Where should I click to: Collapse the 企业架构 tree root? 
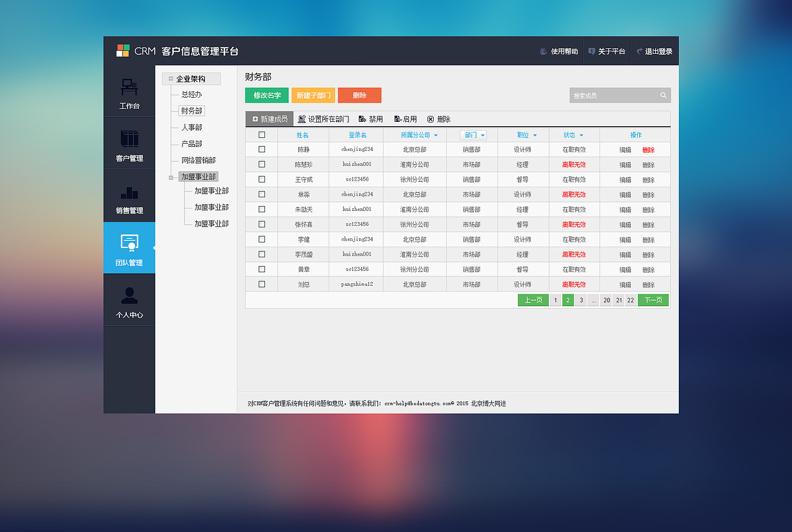tap(171, 79)
